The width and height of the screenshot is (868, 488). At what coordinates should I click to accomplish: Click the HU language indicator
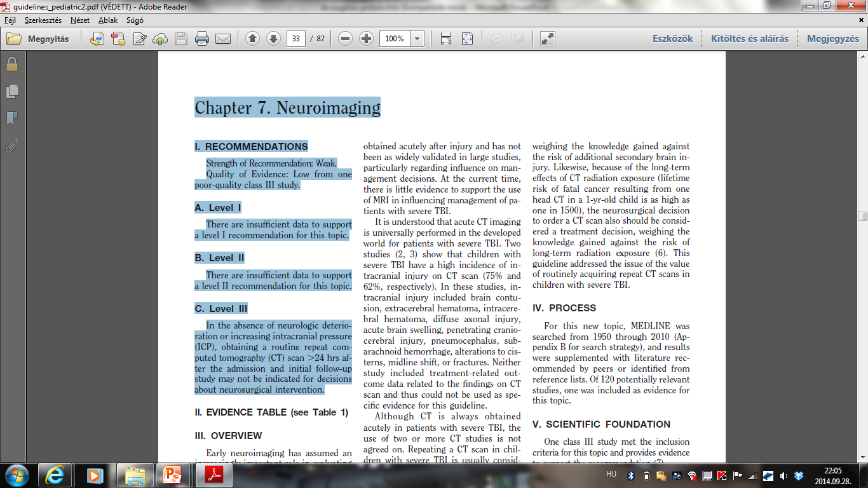[x=611, y=474]
